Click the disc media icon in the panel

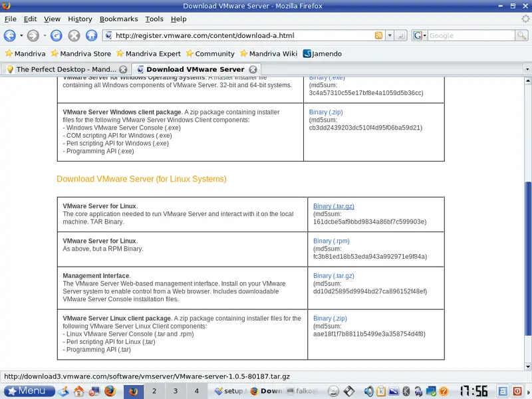click(x=334, y=391)
